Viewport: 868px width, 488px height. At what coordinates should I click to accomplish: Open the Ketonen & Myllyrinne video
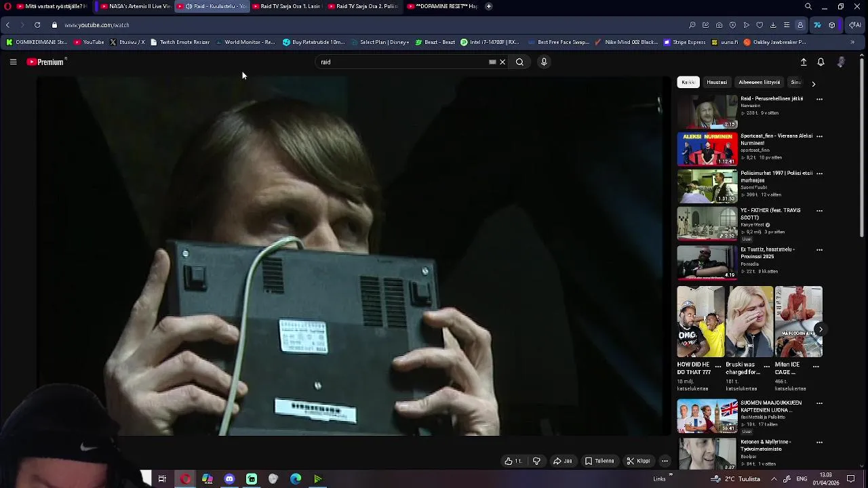click(x=707, y=454)
